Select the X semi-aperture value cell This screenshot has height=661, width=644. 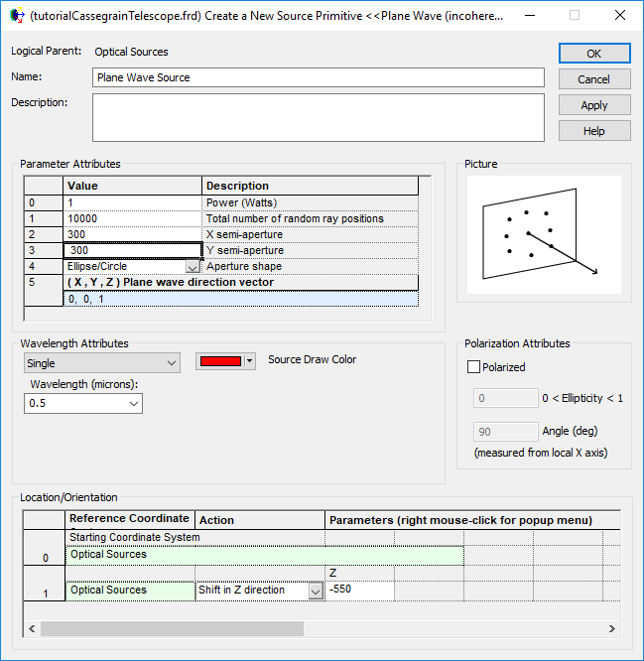pos(133,234)
